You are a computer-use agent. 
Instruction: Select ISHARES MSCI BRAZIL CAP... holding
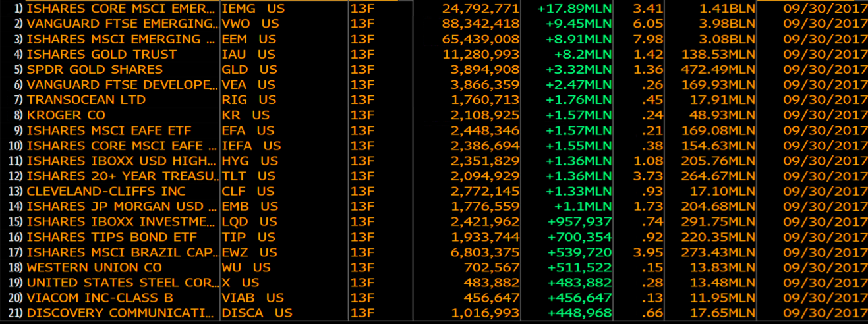[x=123, y=252]
